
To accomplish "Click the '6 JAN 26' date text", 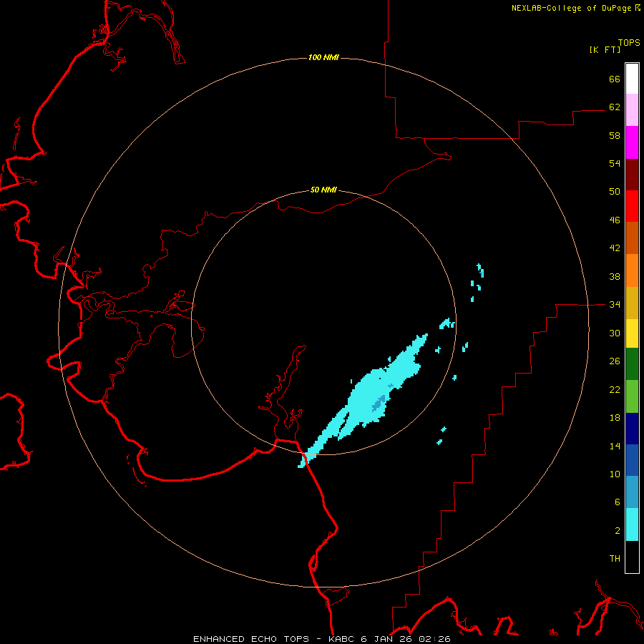I will 386,639.
